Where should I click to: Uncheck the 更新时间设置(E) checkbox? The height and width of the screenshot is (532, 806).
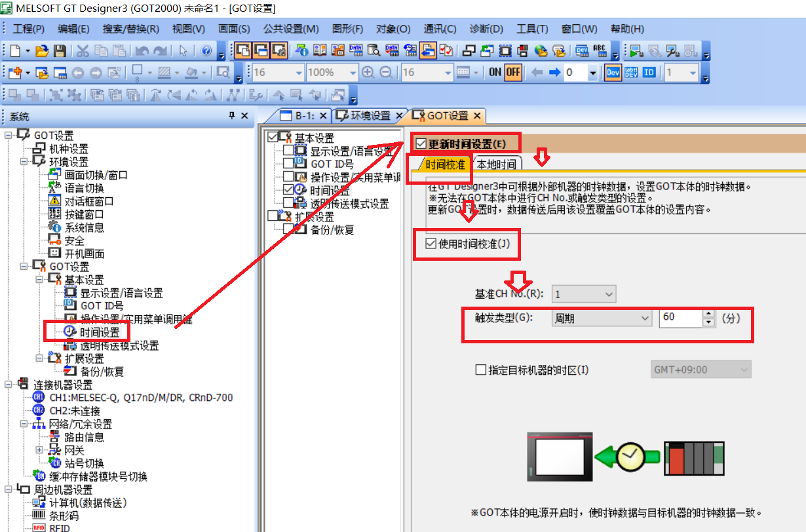(421, 143)
